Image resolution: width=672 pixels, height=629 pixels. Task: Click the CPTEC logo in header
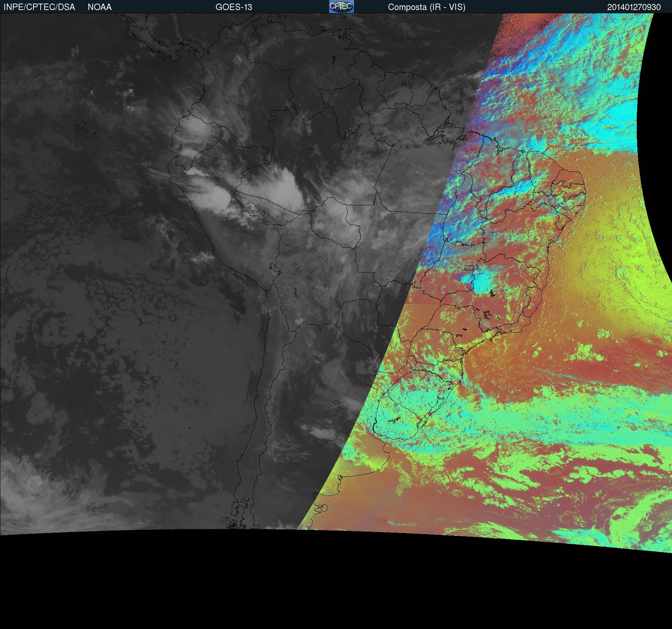(x=341, y=6)
